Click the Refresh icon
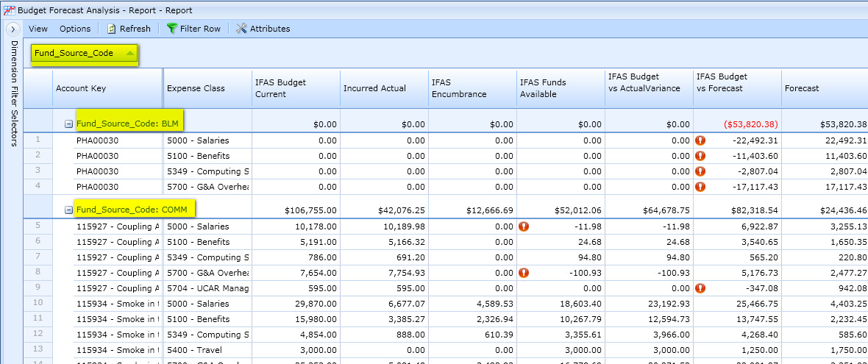The height and width of the screenshot is (364, 868). [x=111, y=29]
